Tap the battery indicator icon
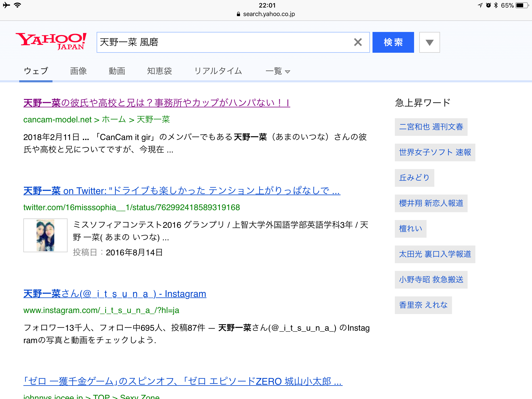 point(522,5)
